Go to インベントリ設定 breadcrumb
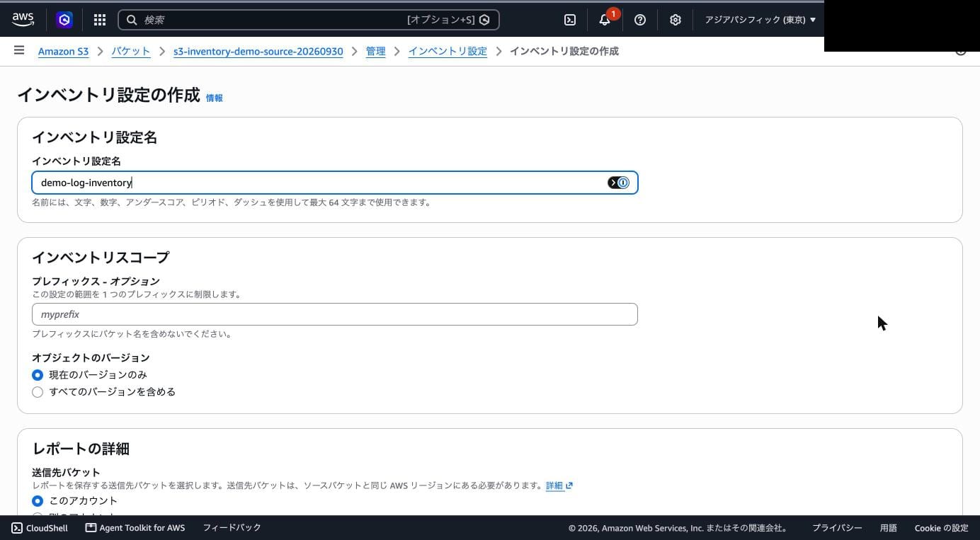The image size is (980, 540). click(448, 51)
